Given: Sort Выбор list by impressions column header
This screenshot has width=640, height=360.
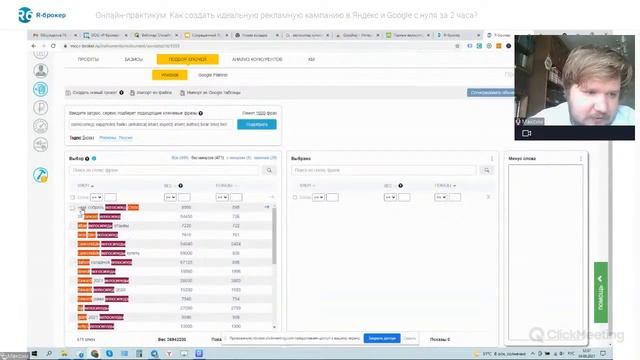Looking at the screenshot, I should [x=227, y=186].
